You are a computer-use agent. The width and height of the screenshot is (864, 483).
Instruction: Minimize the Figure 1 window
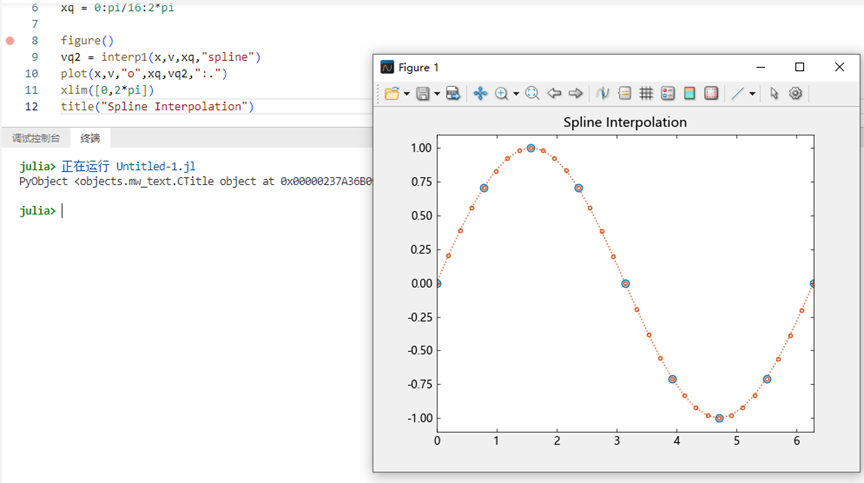(760, 67)
